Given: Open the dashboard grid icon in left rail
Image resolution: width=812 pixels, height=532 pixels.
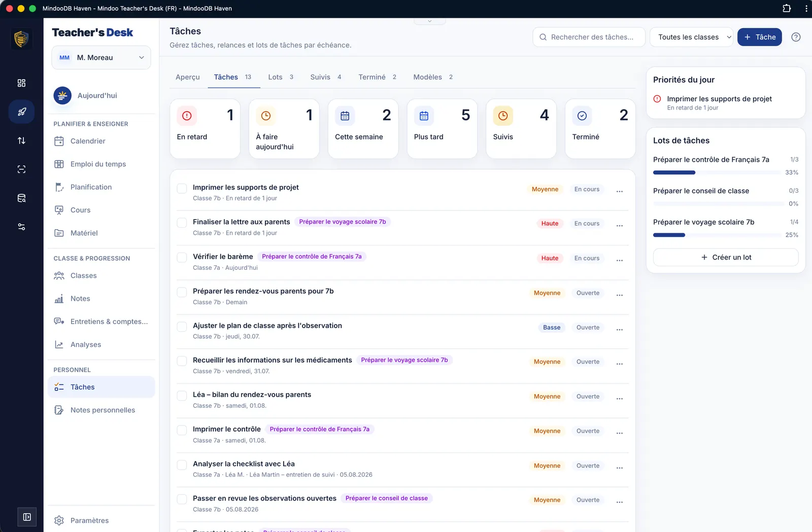Looking at the screenshot, I should point(21,83).
